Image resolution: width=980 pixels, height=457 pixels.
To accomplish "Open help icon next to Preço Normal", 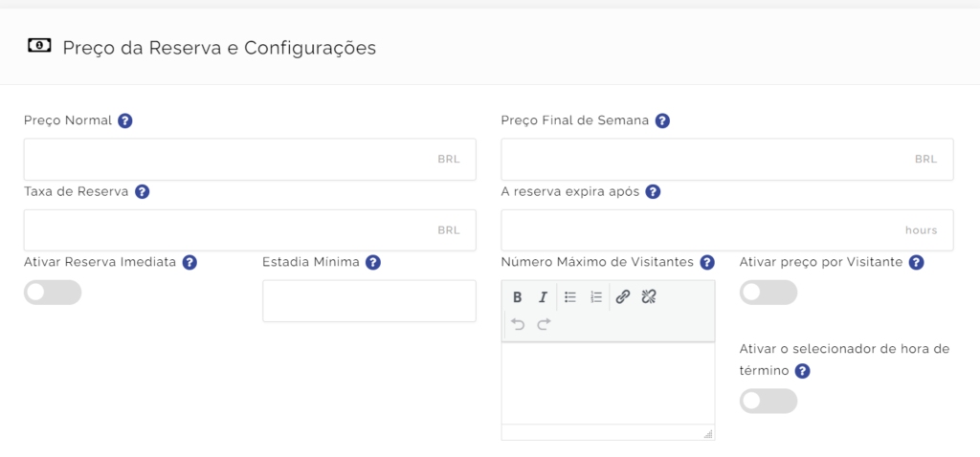I will tap(125, 121).
